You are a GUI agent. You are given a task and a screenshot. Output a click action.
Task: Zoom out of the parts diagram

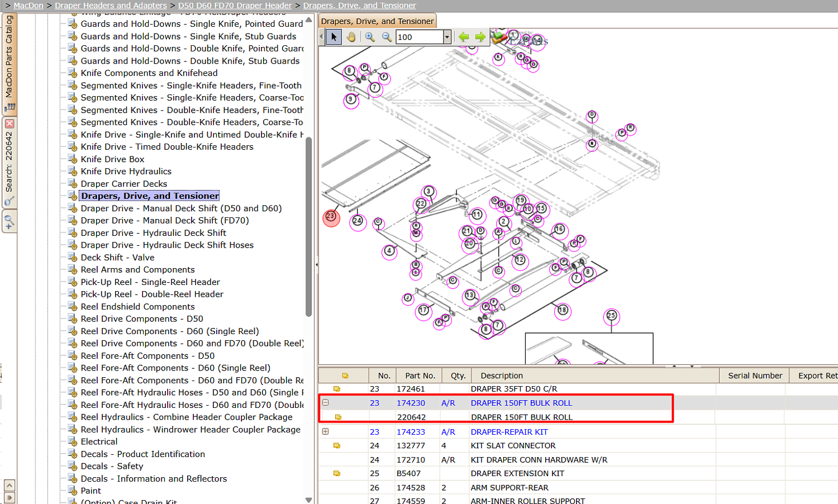pyautogui.click(x=387, y=37)
